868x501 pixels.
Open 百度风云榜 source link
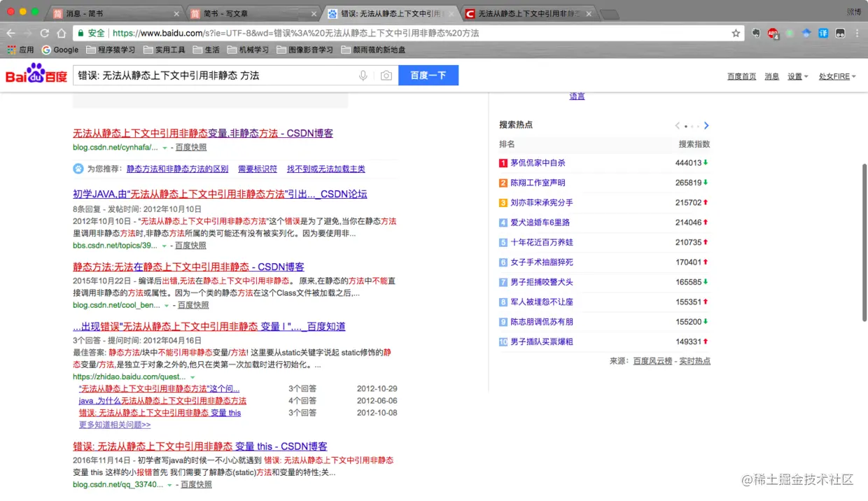click(652, 361)
